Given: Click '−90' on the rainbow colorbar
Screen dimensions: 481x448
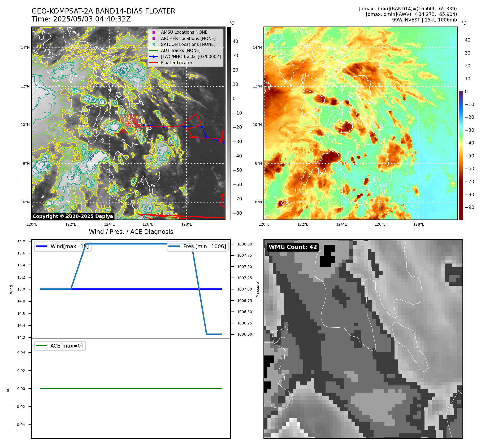Looking at the screenshot, I should 470,207.
